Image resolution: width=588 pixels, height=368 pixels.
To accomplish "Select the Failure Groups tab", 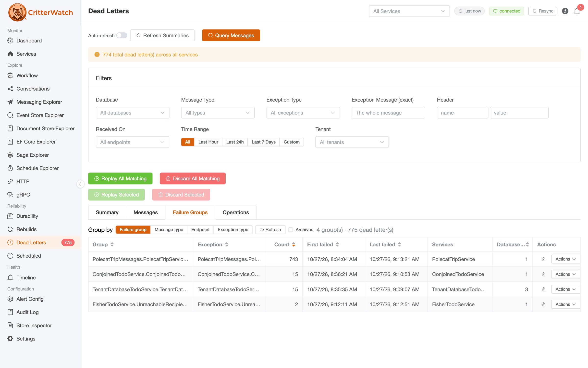I will click(190, 212).
